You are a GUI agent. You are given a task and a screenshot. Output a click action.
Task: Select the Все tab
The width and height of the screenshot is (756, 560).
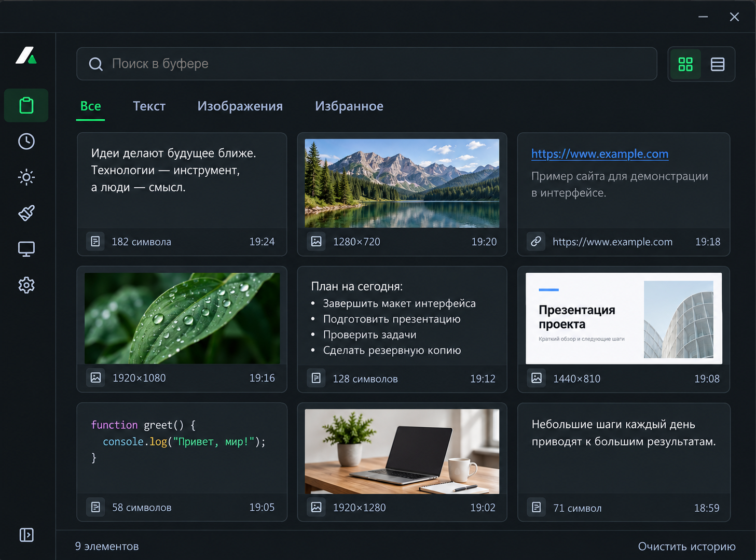(x=90, y=106)
